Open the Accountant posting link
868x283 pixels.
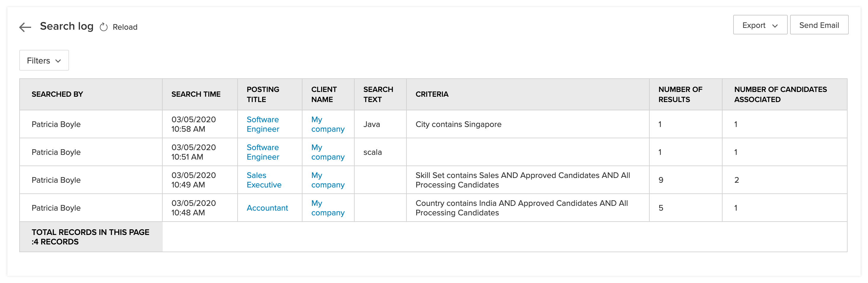pos(267,208)
